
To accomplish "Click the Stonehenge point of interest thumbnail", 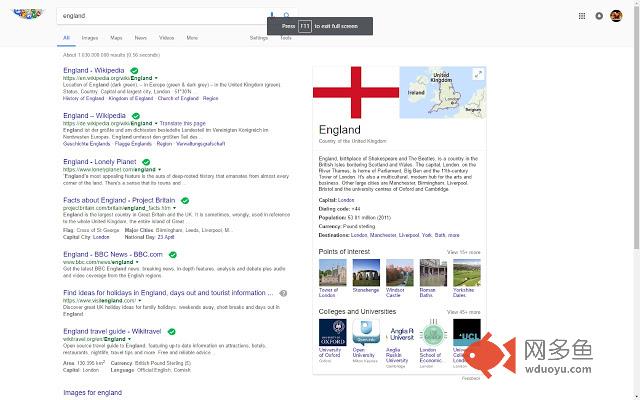I will click(x=365, y=273).
